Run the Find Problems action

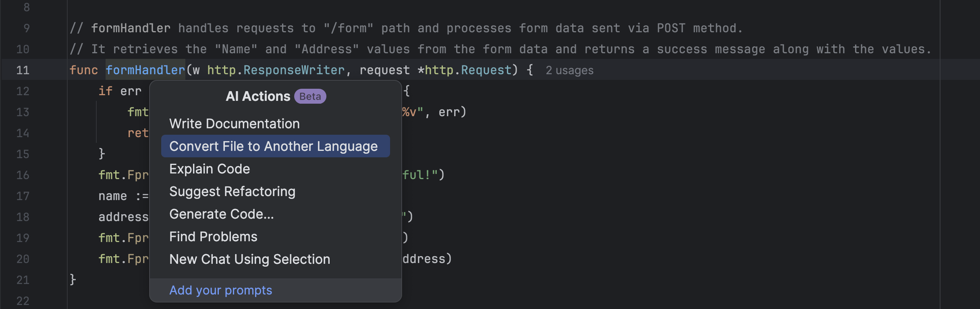(x=213, y=237)
